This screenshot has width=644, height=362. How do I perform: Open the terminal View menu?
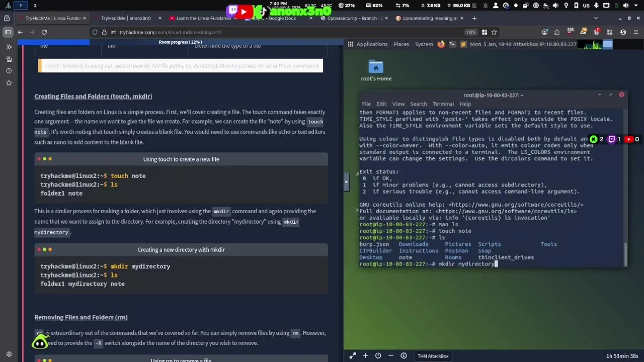pyautogui.click(x=398, y=104)
